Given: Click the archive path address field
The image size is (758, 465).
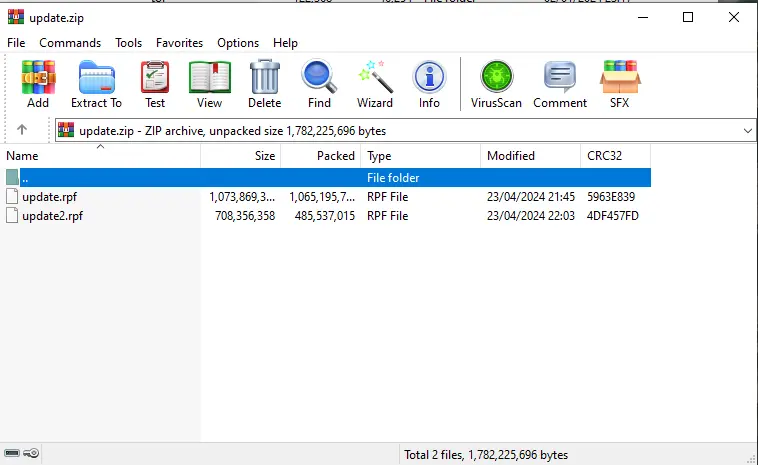Looking at the screenshot, I should point(406,131).
